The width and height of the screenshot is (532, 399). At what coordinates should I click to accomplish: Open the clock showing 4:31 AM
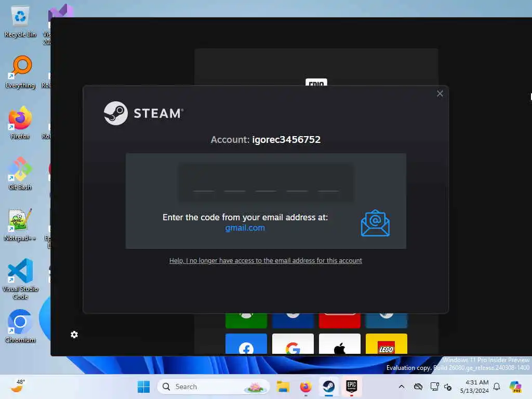point(474,387)
